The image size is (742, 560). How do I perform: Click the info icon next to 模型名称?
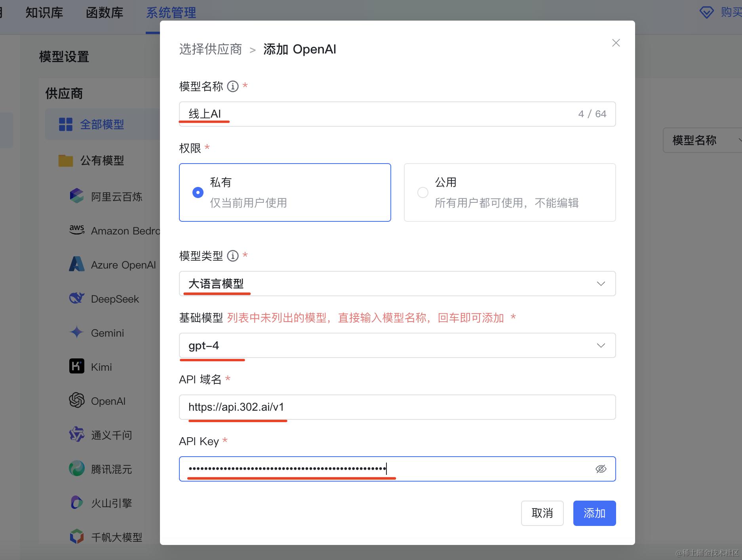tap(233, 86)
